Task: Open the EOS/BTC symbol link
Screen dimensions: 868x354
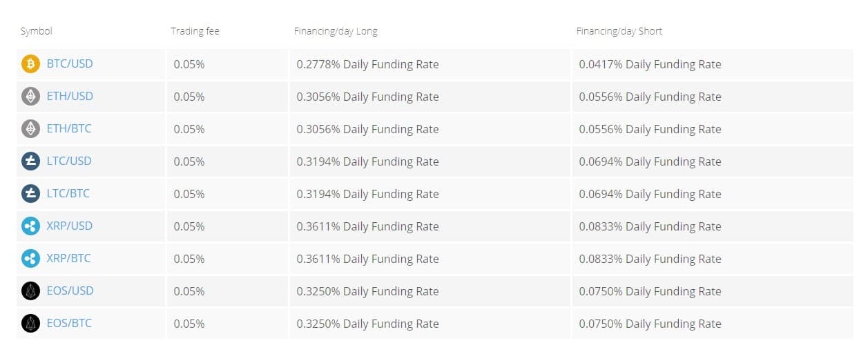Action: click(x=69, y=323)
